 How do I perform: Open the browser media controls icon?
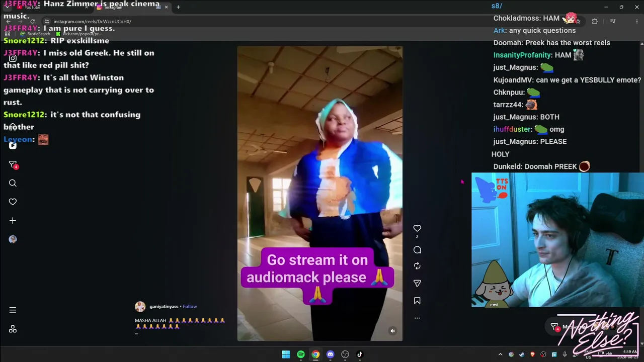pyautogui.click(x=613, y=22)
